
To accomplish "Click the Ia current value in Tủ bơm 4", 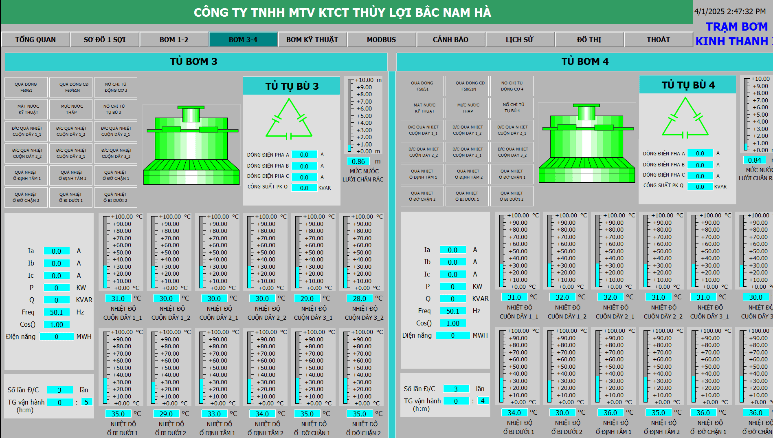I will click(x=453, y=250).
